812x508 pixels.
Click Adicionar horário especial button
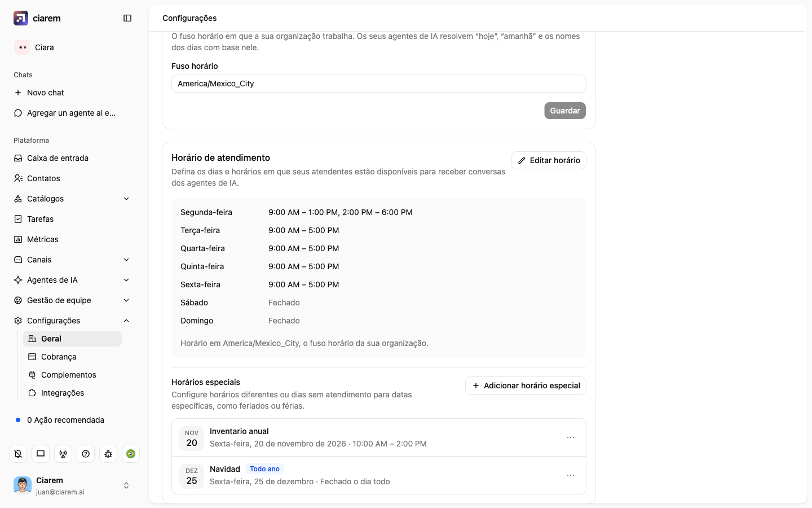click(526, 386)
